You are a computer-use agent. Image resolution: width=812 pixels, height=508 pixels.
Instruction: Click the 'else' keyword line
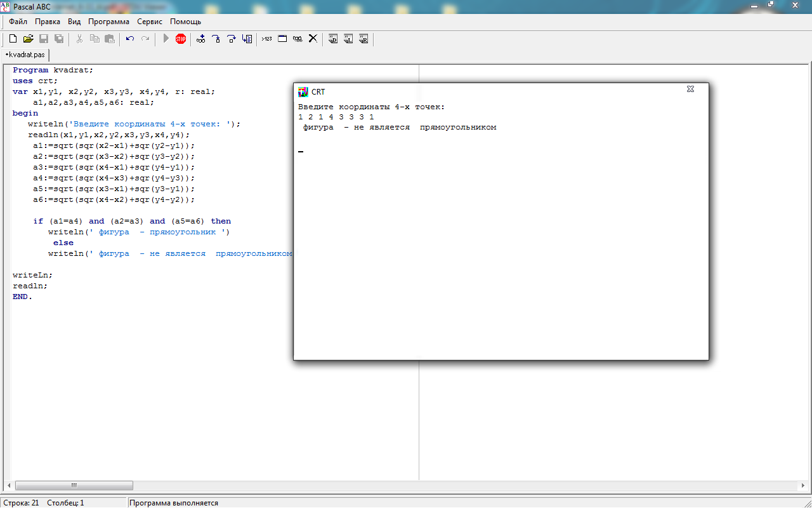tap(63, 243)
